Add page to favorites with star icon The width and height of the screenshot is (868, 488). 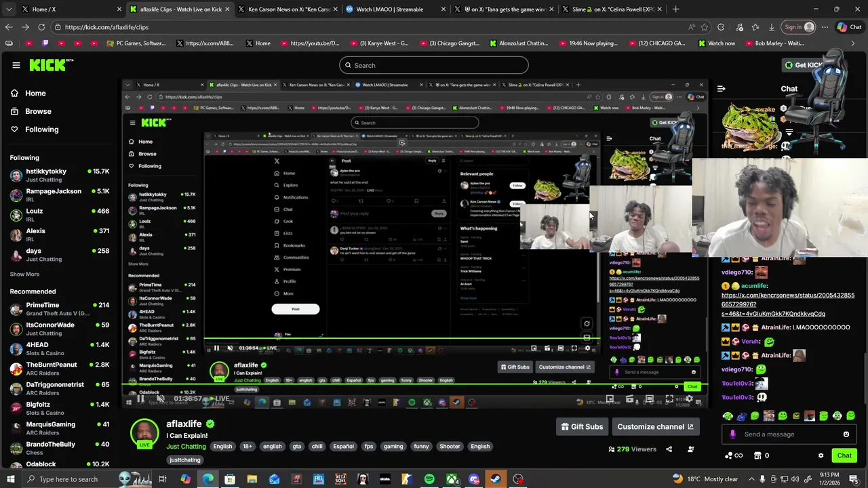point(705,27)
